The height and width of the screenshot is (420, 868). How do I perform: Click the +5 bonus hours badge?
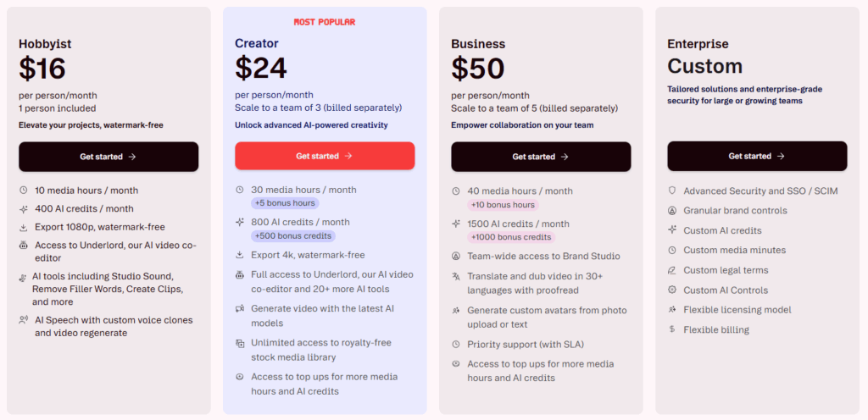(284, 203)
